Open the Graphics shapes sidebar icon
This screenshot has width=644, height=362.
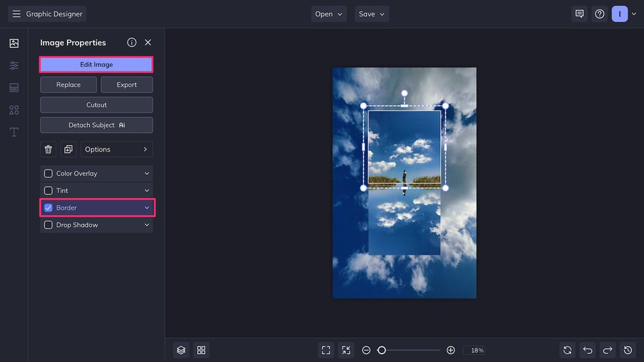coord(14,110)
